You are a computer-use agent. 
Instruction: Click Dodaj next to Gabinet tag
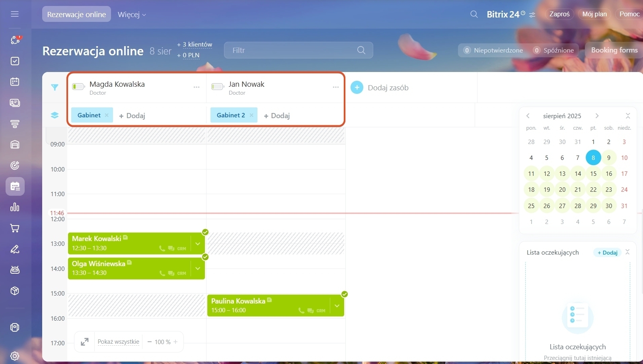coord(132,115)
